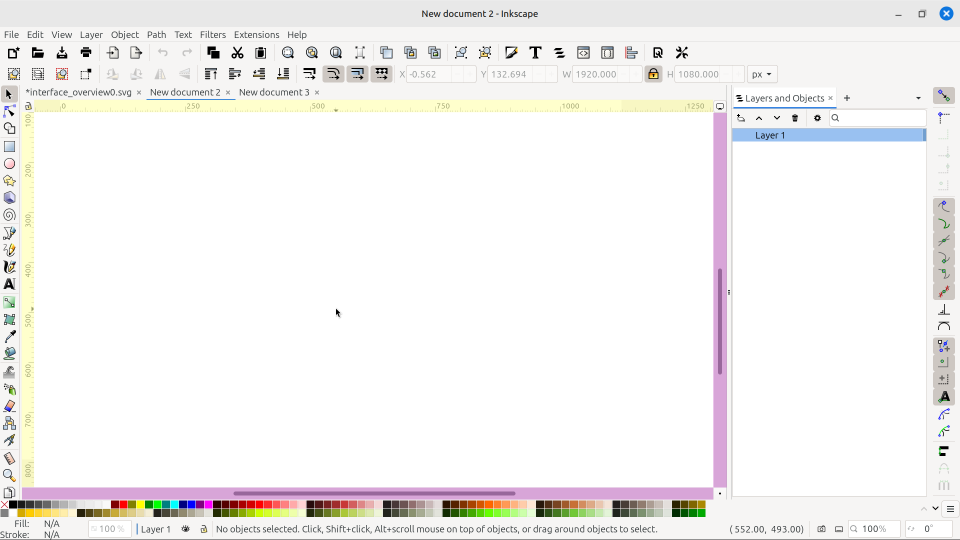Click the layers search field
Image resolution: width=960 pixels, height=540 pixels.
[x=877, y=118]
